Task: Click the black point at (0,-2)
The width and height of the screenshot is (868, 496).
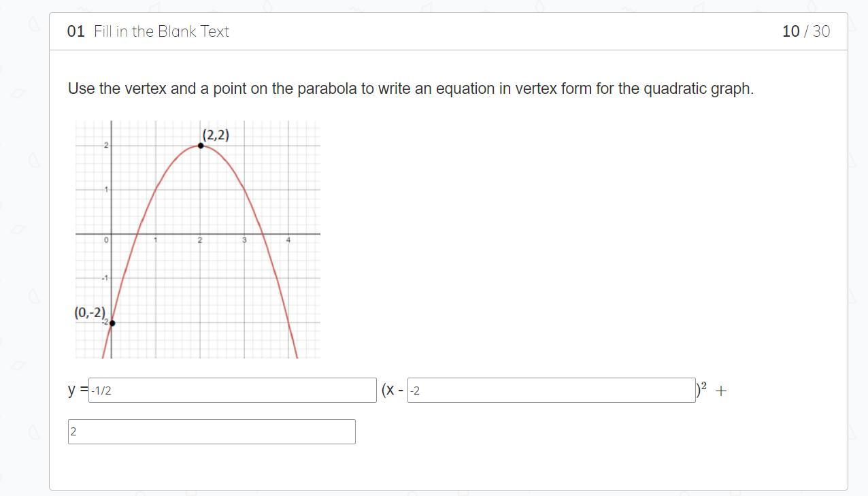Action: click(112, 323)
